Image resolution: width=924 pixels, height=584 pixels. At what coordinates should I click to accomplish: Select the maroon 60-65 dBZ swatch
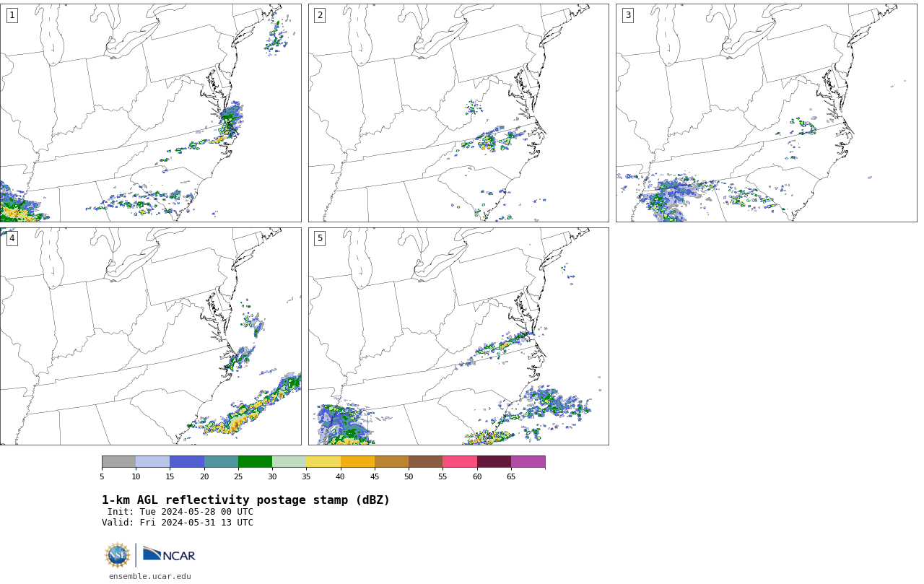(x=494, y=462)
